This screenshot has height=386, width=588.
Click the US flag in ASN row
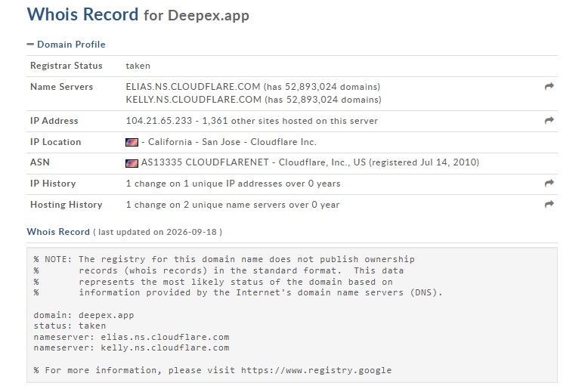(132, 163)
